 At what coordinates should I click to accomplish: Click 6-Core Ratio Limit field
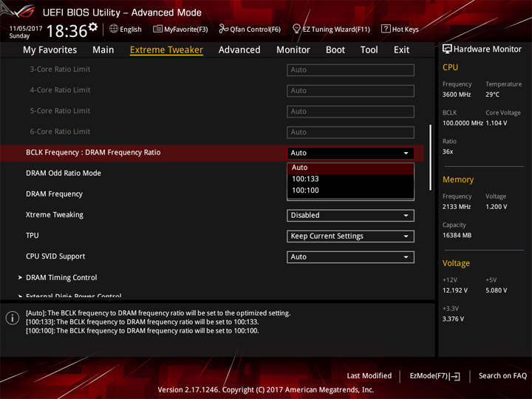[x=350, y=132]
